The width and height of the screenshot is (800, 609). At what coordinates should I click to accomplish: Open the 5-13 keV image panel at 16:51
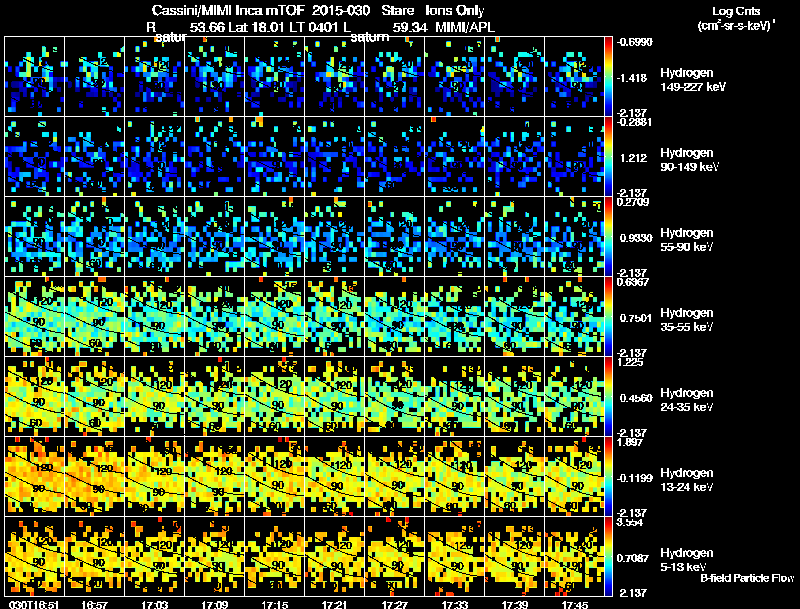tap(34, 557)
